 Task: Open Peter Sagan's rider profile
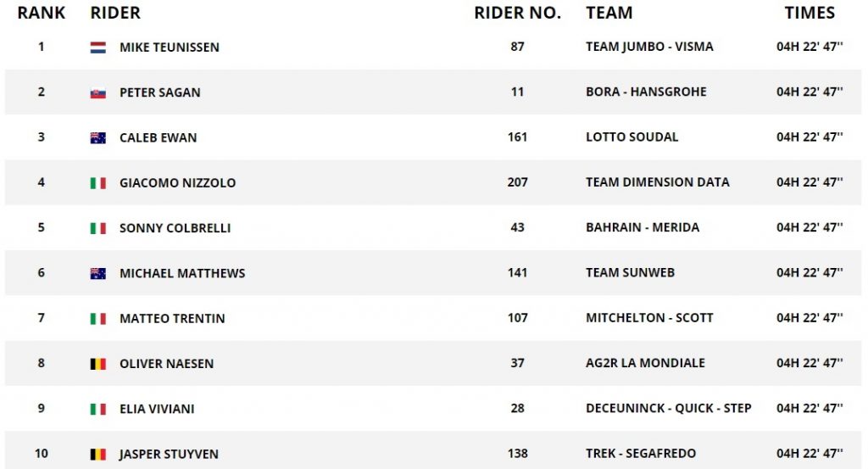click(x=159, y=92)
